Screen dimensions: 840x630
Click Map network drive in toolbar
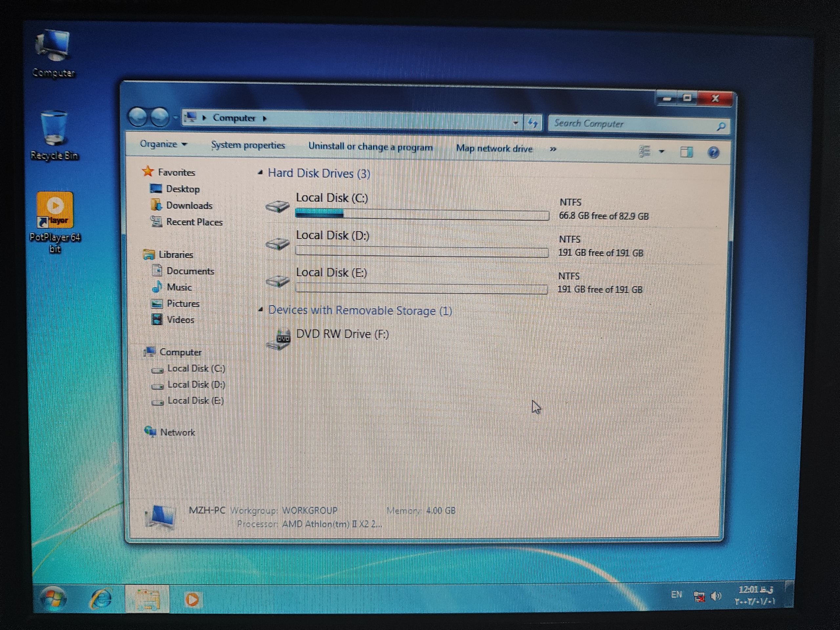click(494, 149)
